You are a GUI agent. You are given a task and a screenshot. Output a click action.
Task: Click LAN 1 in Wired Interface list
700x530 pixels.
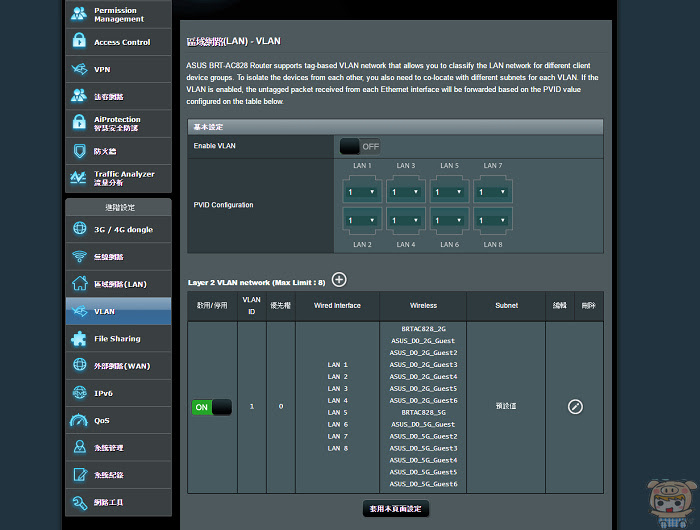tap(338, 365)
